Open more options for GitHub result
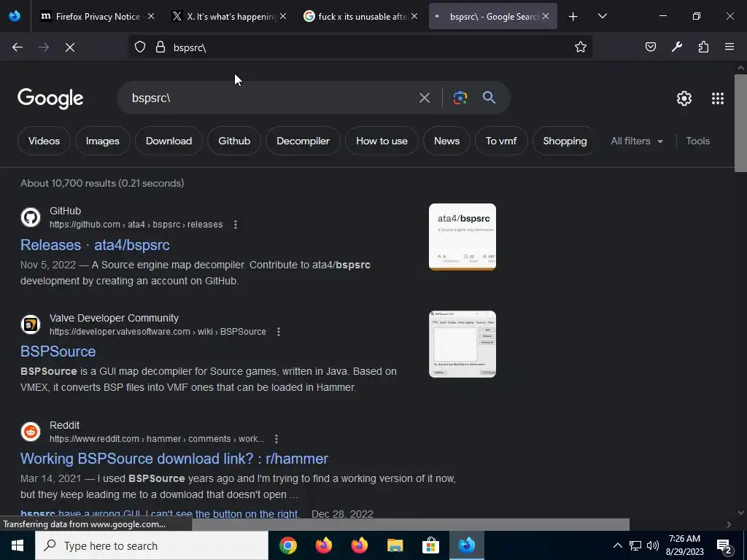Screen dimensions: 747x560 (236, 225)
